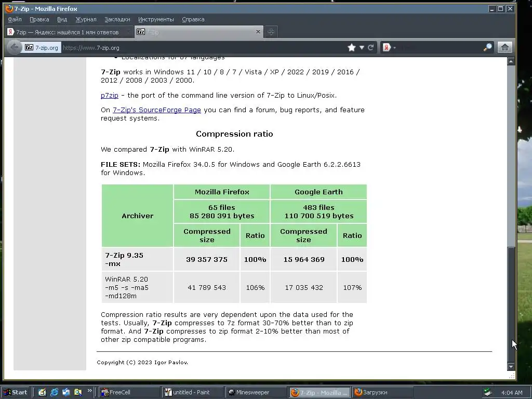Click the Yandex search input field
Screen dimensions: 532x399
pos(440,47)
